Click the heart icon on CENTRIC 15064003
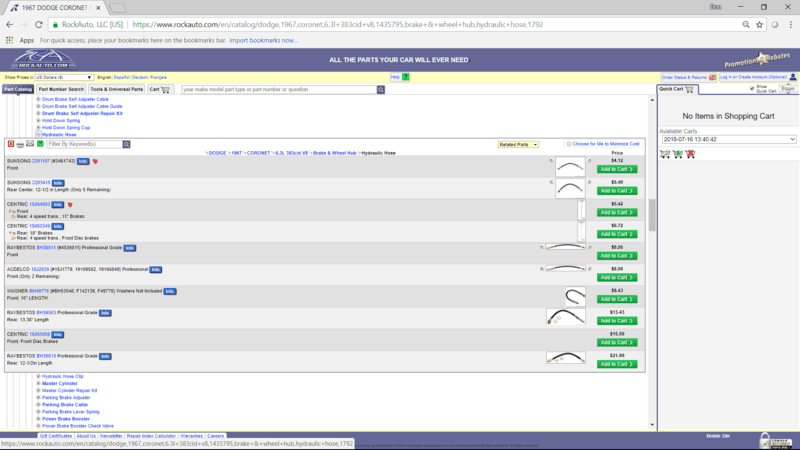Image resolution: width=800 pixels, height=450 pixels. [70, 205]
